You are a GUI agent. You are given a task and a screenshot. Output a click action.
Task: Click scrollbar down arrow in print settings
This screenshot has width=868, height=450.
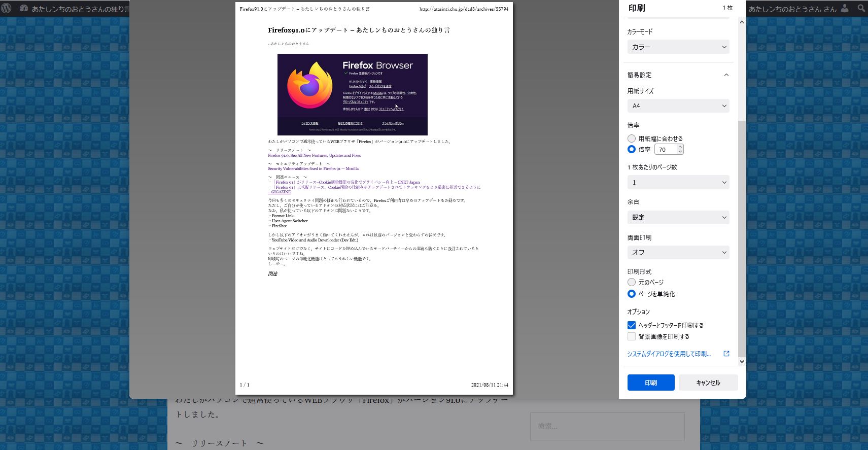[x=742, y=362]
